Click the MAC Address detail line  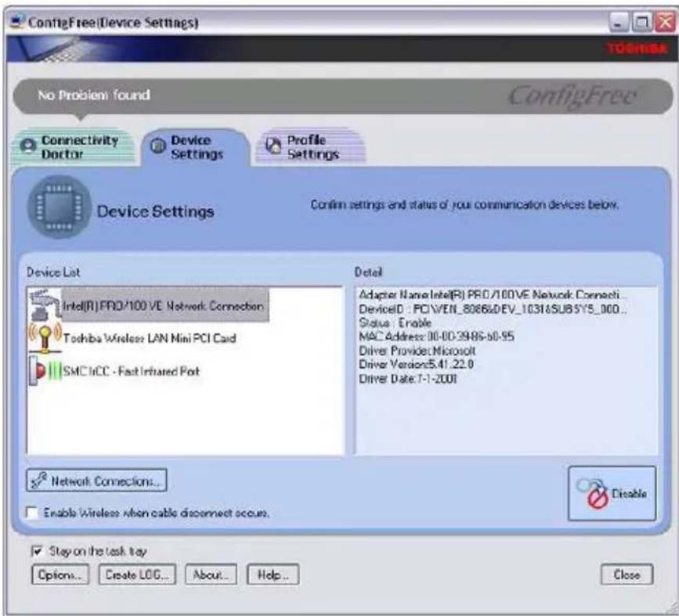click(x=436, y=337)
